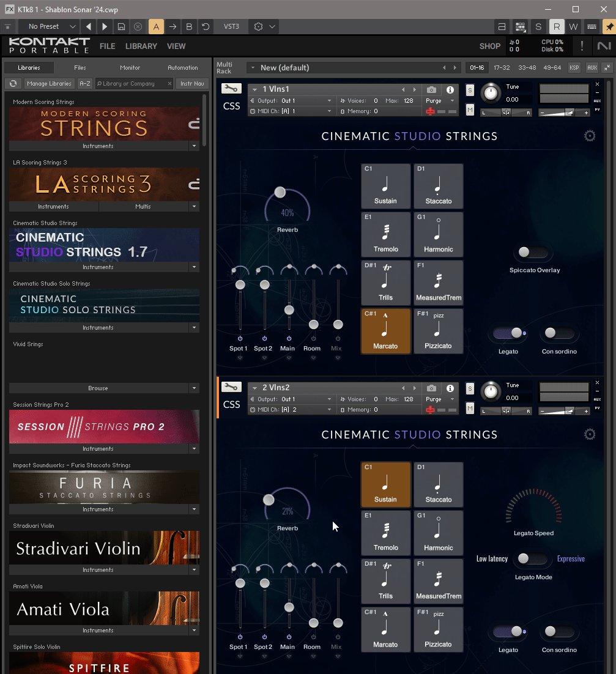
Task: Switch to the Monitor tab
Action: coord(130,68)
